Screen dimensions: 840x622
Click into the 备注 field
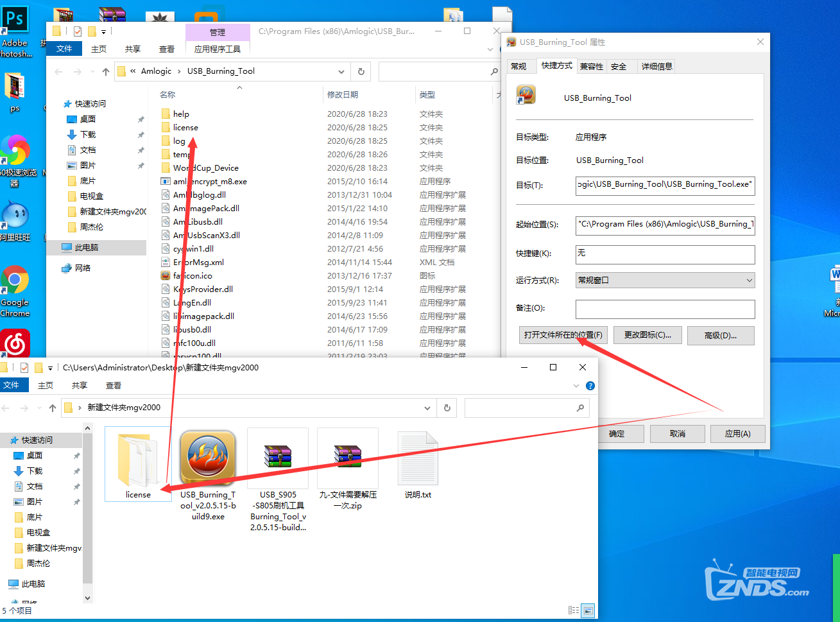665,309
